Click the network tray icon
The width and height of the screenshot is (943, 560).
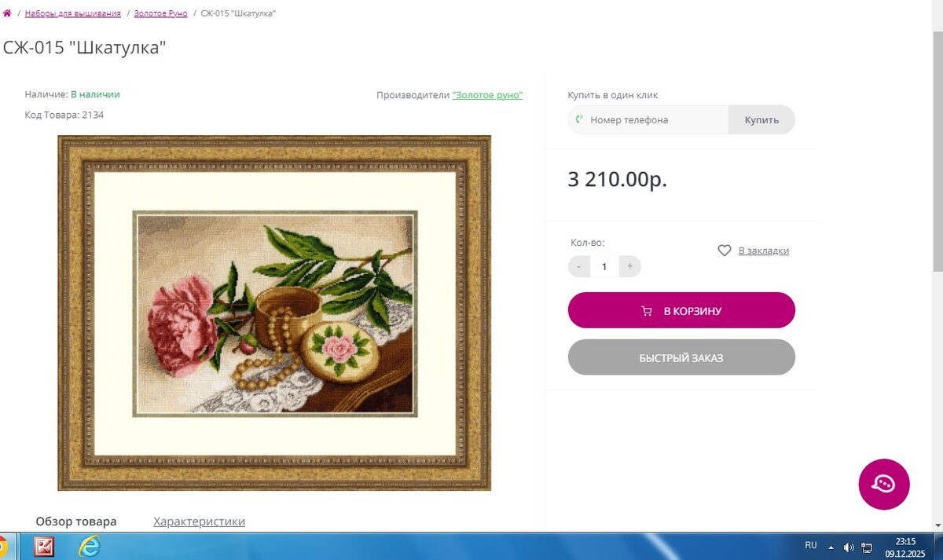pos(868,547)
